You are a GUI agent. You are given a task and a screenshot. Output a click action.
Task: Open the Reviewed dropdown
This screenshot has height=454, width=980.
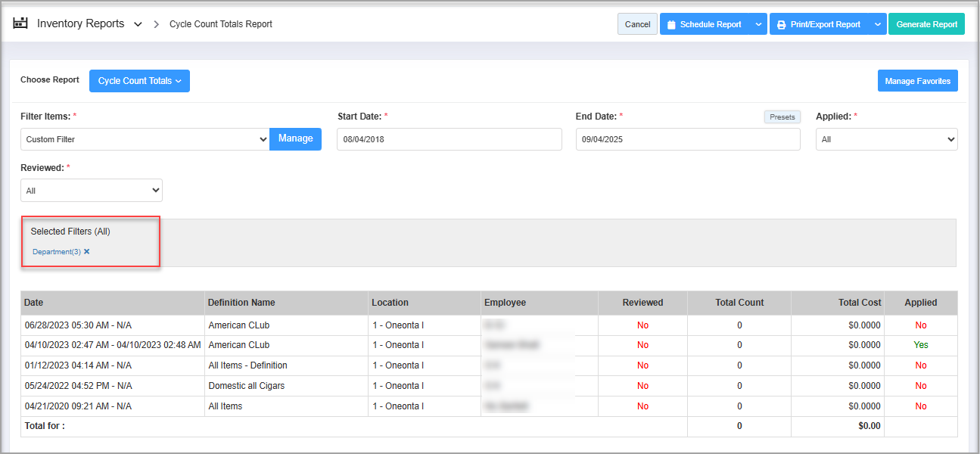pos(92,191)
